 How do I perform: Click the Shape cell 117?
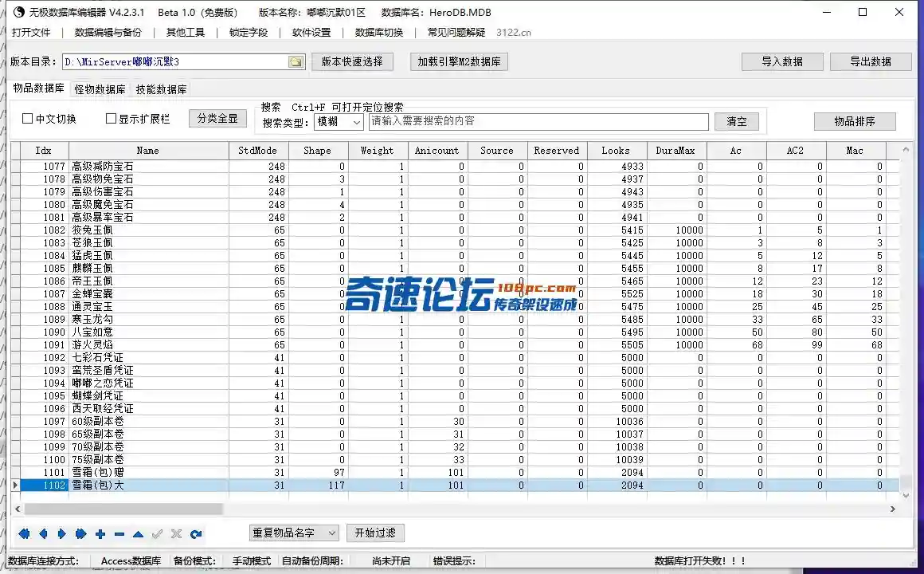(318, 485)
